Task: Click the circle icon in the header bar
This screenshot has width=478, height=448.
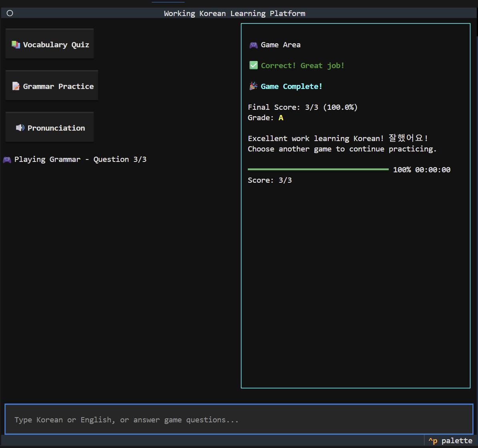Action: click(10, 13)
